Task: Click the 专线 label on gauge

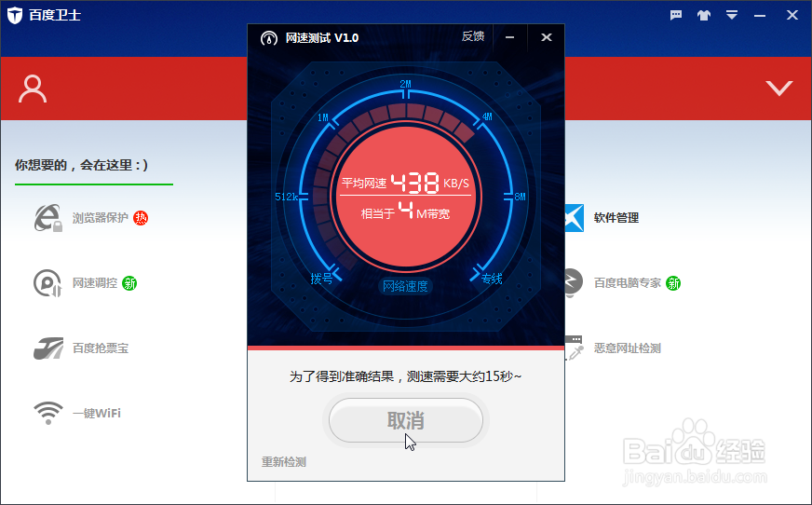Action: [x=492, y=279]
